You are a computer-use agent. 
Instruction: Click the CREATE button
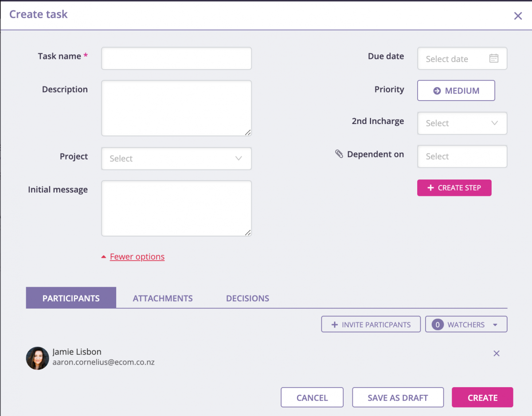click(482, 397)
